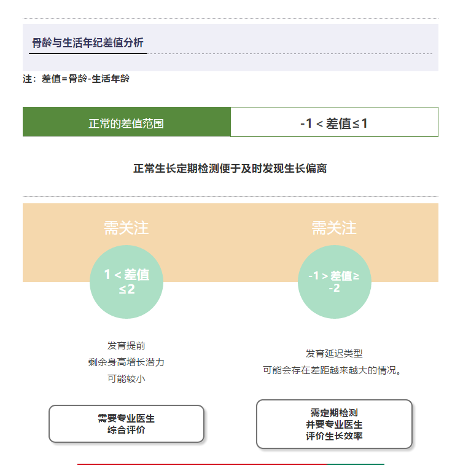This screenshot has width=463, height=476.
Task: Click the left 需关注 heading
Action: click(x=126, y=228)
